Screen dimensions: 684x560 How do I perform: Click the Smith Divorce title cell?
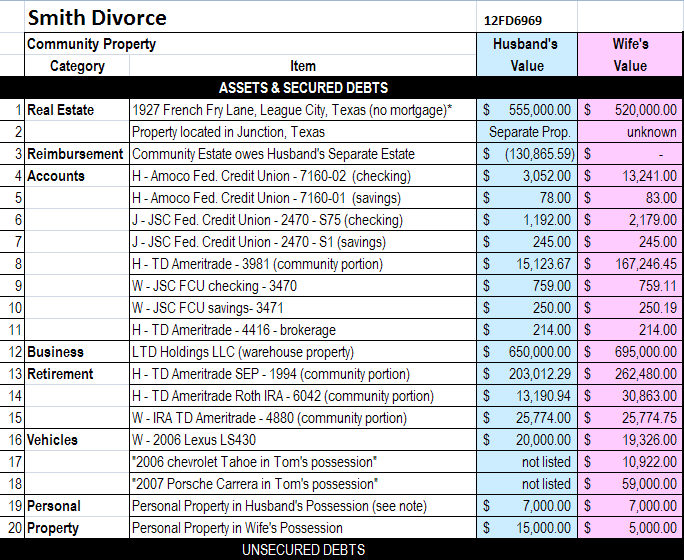(97, 18)
